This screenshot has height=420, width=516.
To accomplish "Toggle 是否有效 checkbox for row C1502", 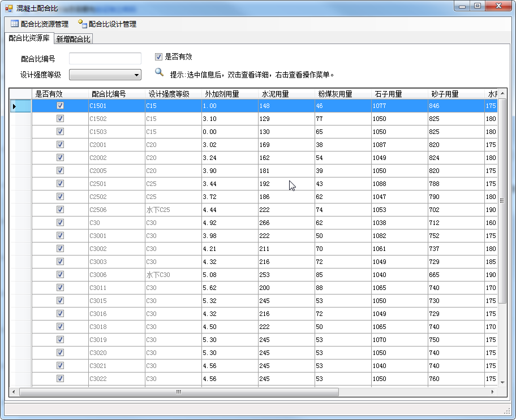I will pos(60,119).
